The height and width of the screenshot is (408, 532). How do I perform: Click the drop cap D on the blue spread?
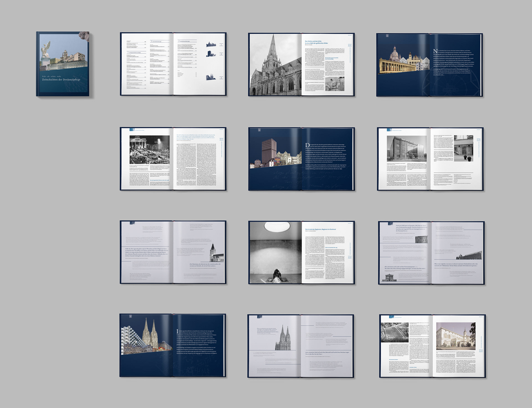click(x=307, y=145)
